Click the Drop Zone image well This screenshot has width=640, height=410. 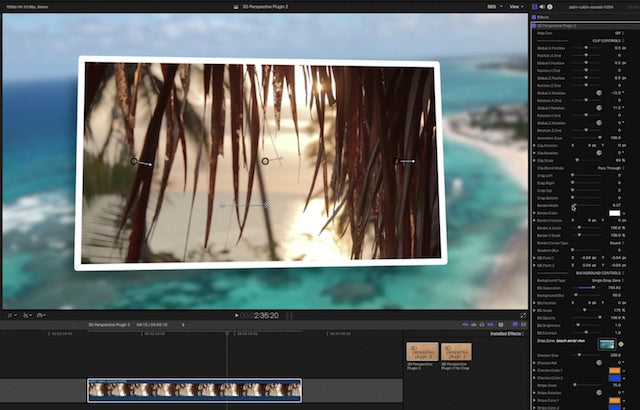pos(607,343)
